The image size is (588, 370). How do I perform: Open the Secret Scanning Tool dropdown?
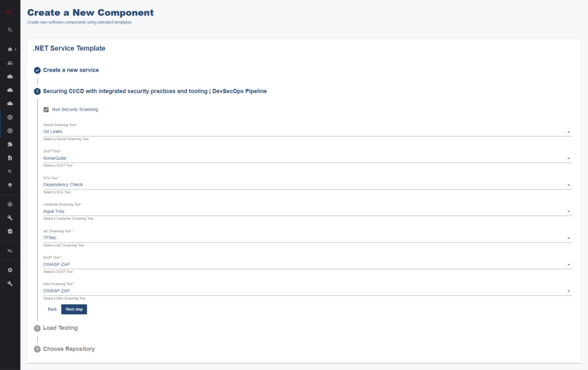(x=307, y=132)
